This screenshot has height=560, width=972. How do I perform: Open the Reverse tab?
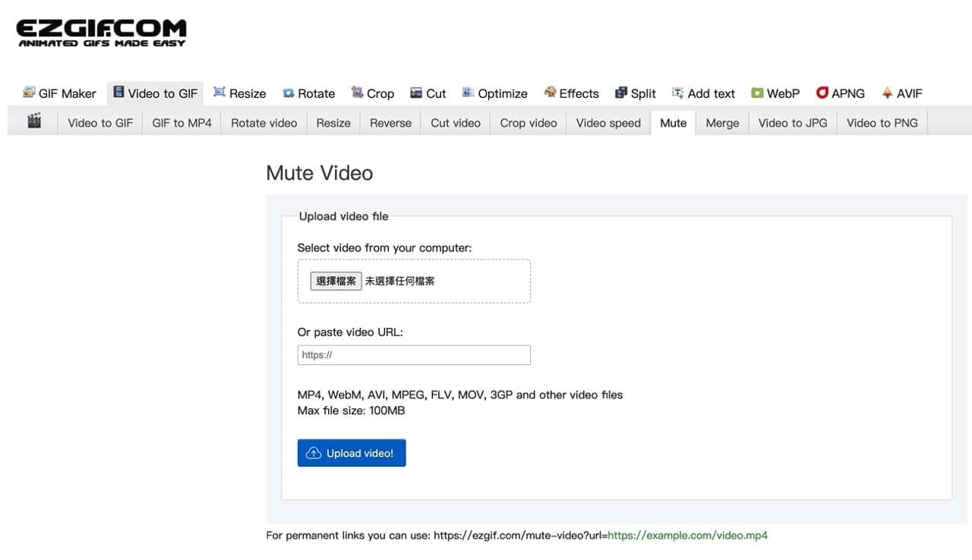click(390, 122)
